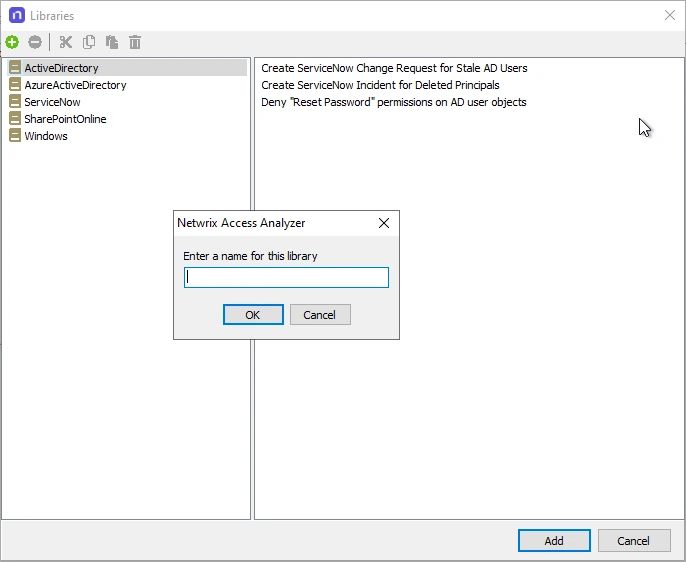Image resolution: width=686 pixels, height=562 pixels.
Task: Click the copy icon in toolbar
Action: [x=89, y=42]
